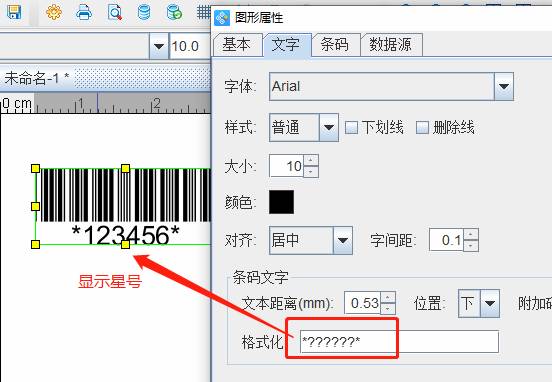Click the save floppy disk icon

(x=14, y=12)
